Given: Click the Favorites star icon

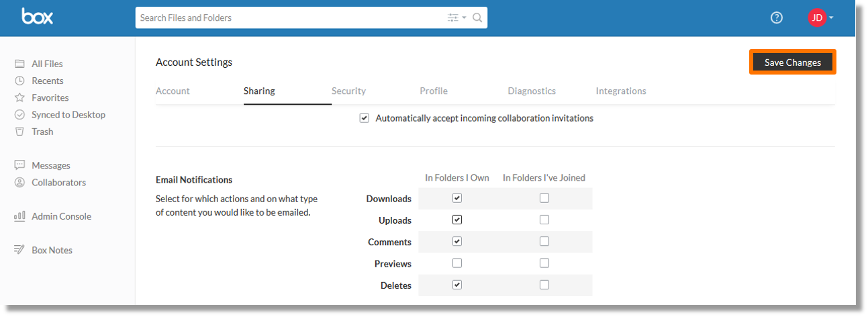Looking at the screenshot, I should click(19, 97).
